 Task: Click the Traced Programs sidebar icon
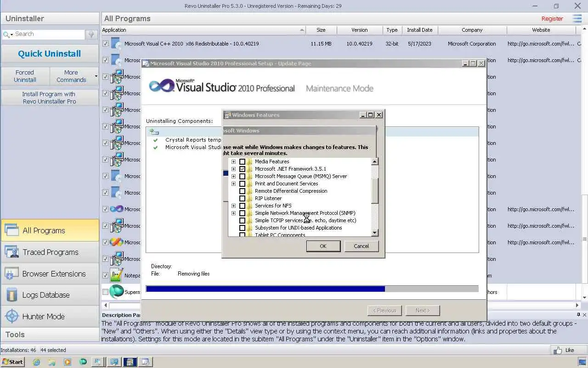(11, 252)
